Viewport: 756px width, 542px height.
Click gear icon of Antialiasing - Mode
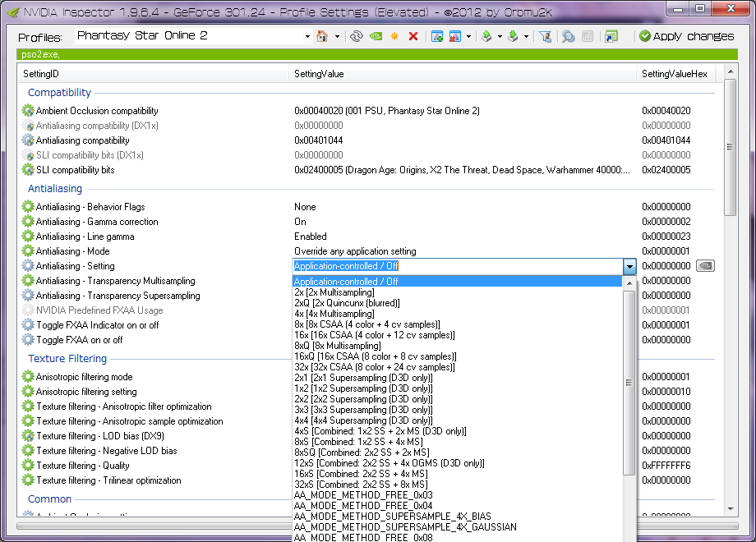coord(28,251)
